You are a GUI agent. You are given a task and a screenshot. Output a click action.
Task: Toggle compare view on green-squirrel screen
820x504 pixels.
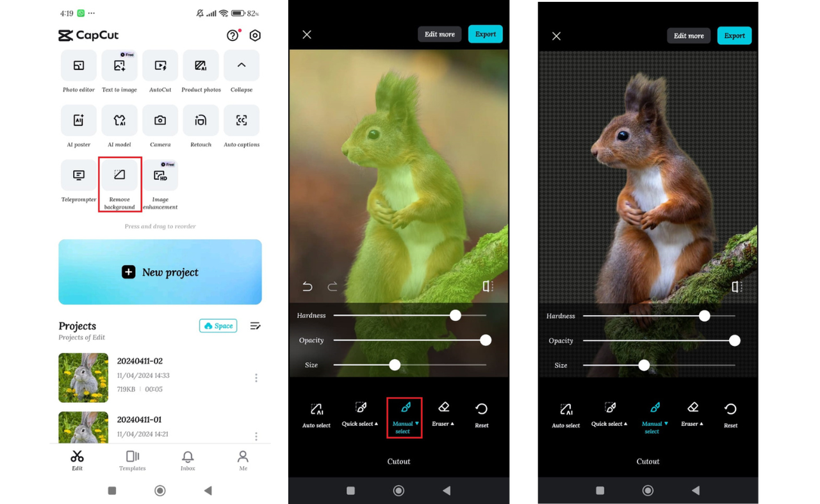pyautogui.click(x=488, y=286)
